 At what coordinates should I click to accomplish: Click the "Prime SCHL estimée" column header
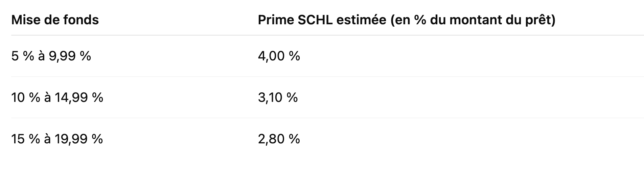(406, 20)
